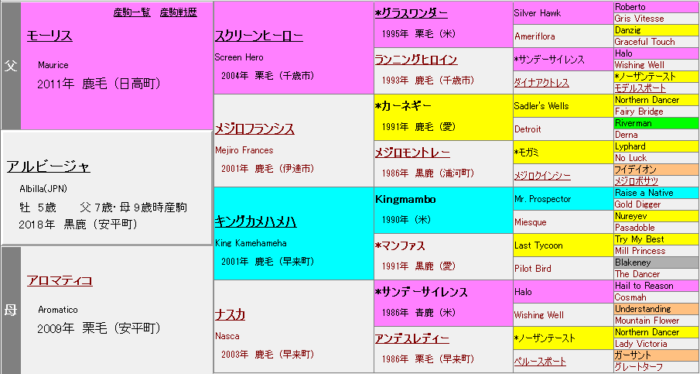Open スクリーンヒーロー pedigree link
Viewport: 700px width, 374px height.
tap(259, 37)
